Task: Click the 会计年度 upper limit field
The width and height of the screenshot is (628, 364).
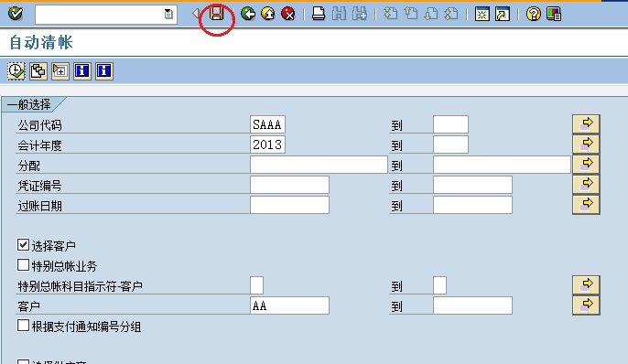Action: point(450,145)
